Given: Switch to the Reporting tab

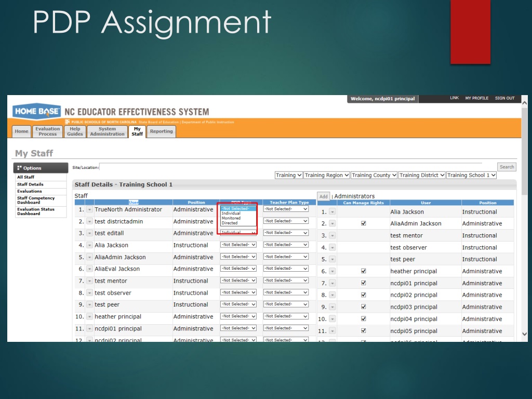Looking at the screenshot, I should pyautogui.click(x=161, y=131).
